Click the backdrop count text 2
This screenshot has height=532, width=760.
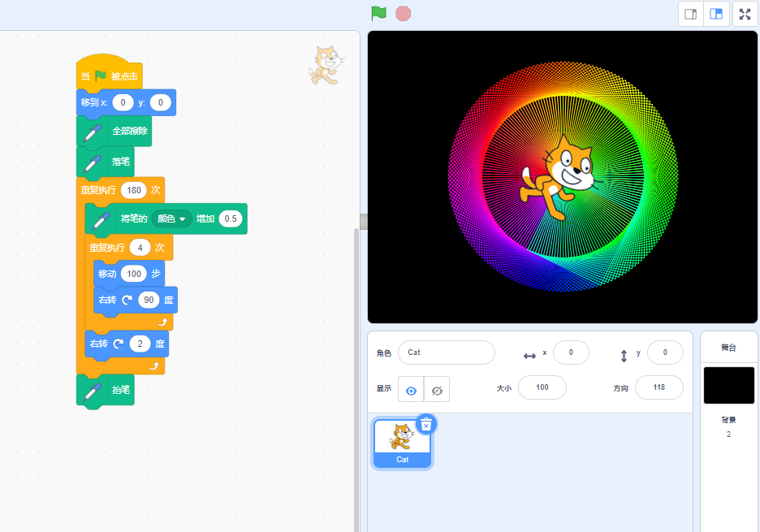(x=728, y=435)
